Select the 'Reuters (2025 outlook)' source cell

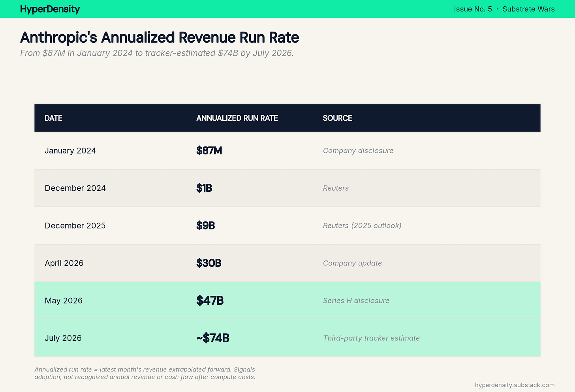pos(362,225)
